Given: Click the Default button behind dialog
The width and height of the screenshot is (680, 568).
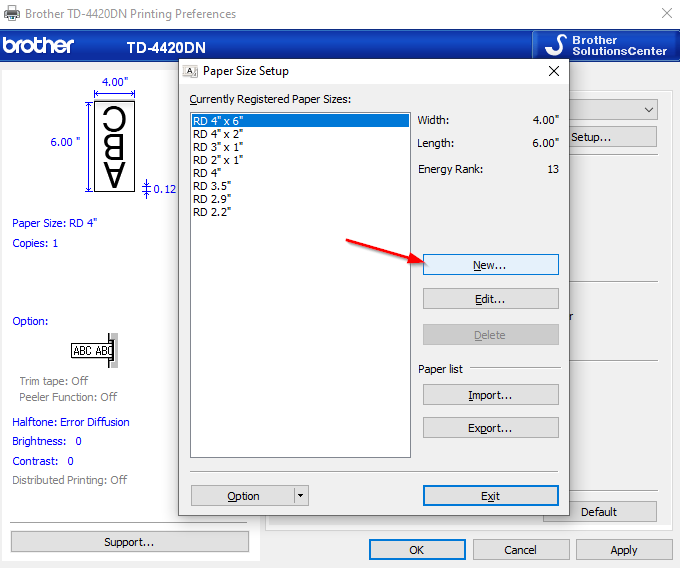Looking at the screenshot, I should coord(599,512).
